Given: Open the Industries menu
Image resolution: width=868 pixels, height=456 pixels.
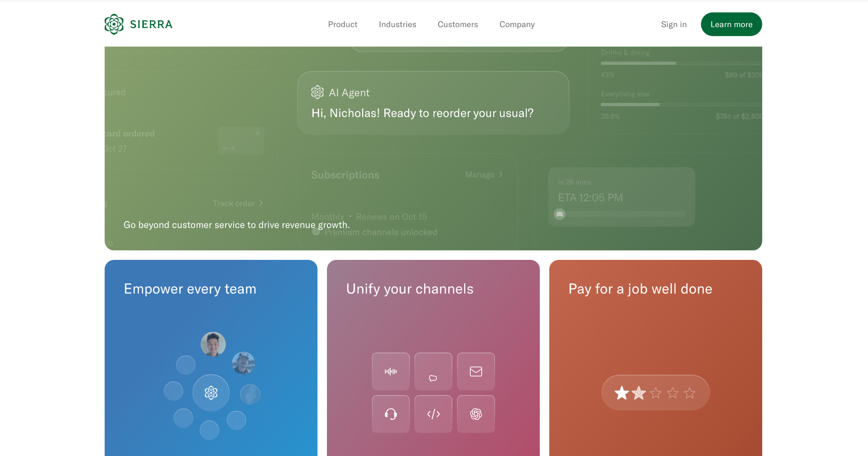Looking at the screenshot, I should (397, 24).
